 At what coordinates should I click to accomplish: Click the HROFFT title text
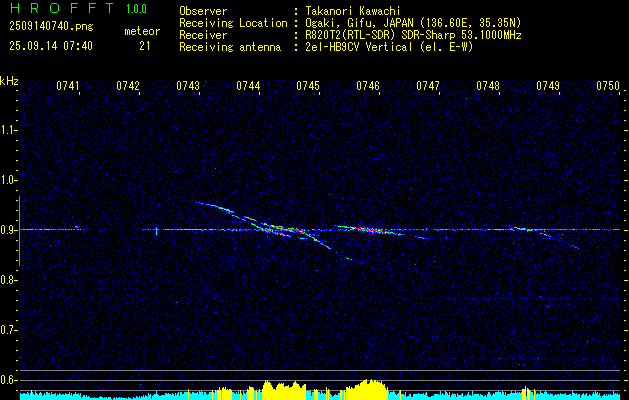62,8
